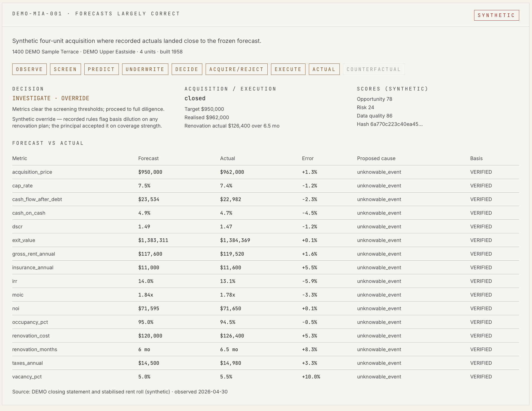Select the SCREEN stage chip
The height and width of the screenshot is (411, 532).
click(x=65, y=69)
